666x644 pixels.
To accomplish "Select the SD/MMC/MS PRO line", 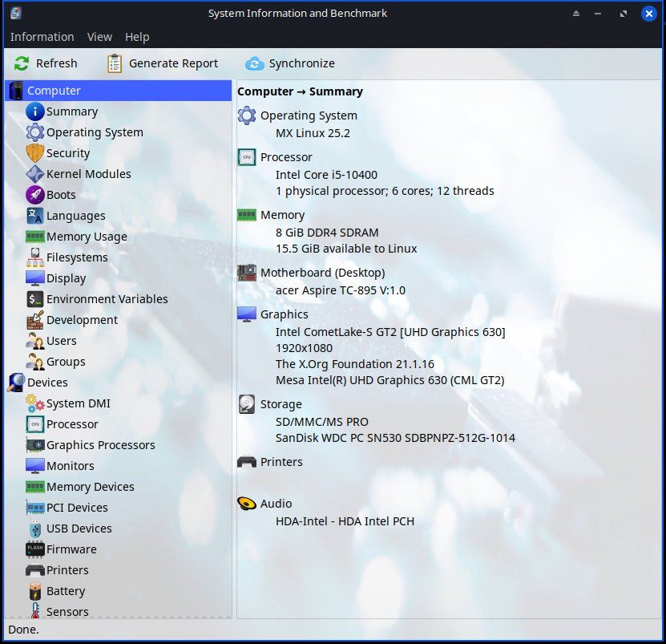I will tap(321, 422).
